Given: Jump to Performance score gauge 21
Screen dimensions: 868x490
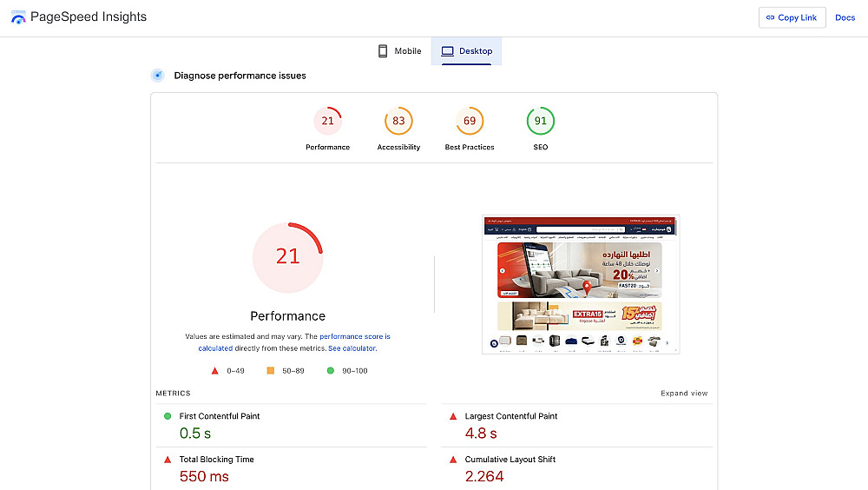Looking at the screenshot, I should 328,121.
